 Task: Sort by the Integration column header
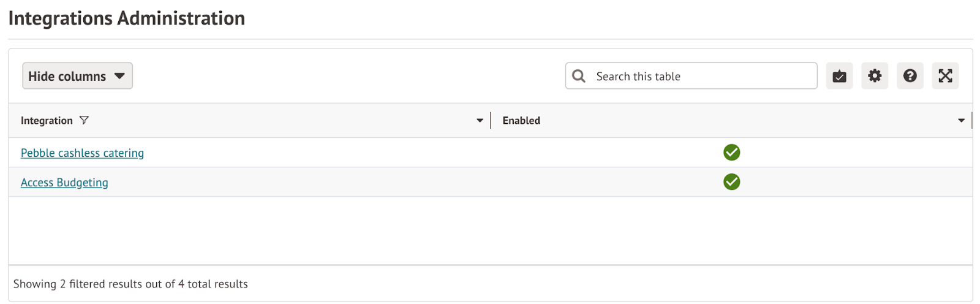click(x=47, y=121)
